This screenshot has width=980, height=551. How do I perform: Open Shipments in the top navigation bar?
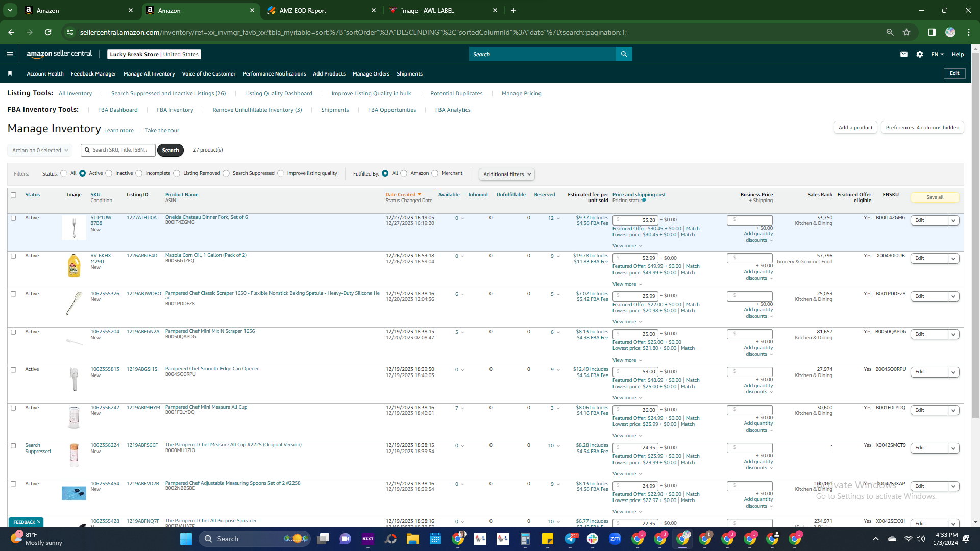(409, 74)
